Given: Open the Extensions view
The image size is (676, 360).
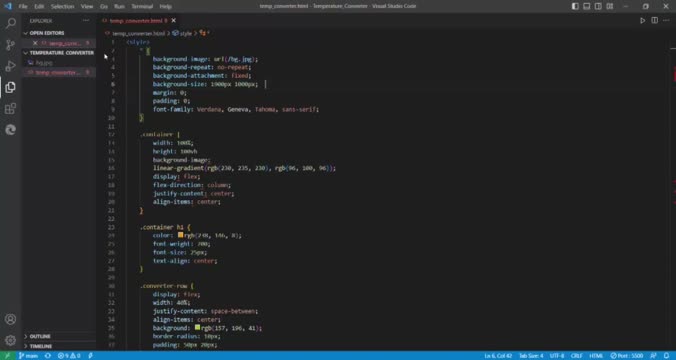Looking at the screenshot, I should (x=11, y=108).
